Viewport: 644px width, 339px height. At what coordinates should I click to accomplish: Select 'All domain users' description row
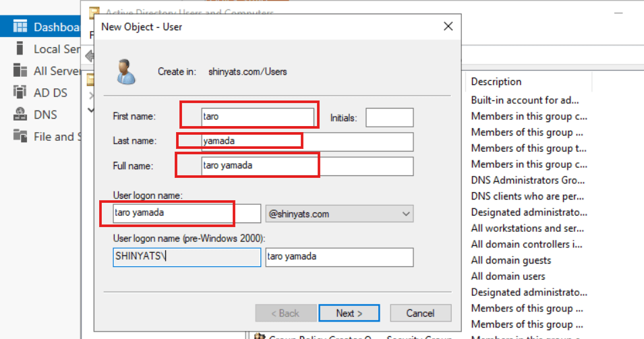508,276
